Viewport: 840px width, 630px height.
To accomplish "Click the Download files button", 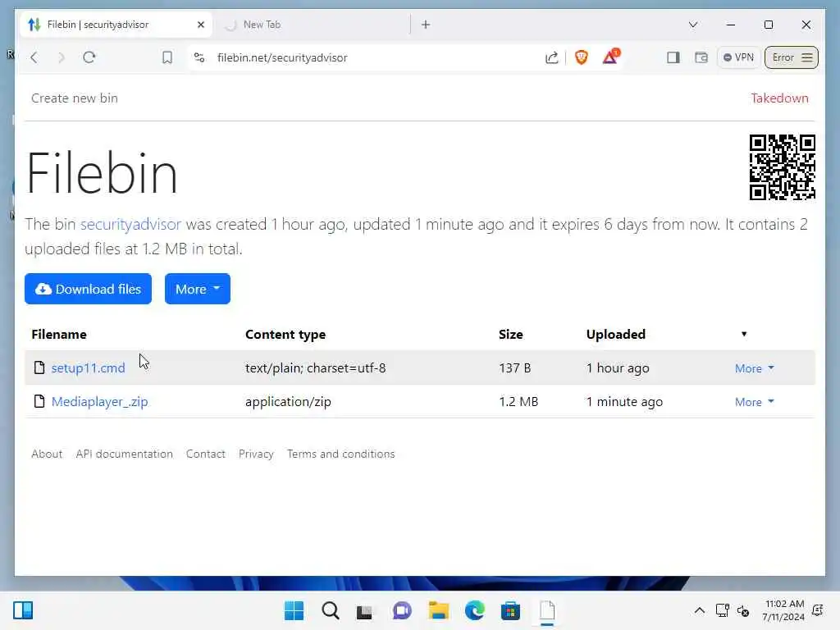I will [89, 289].
